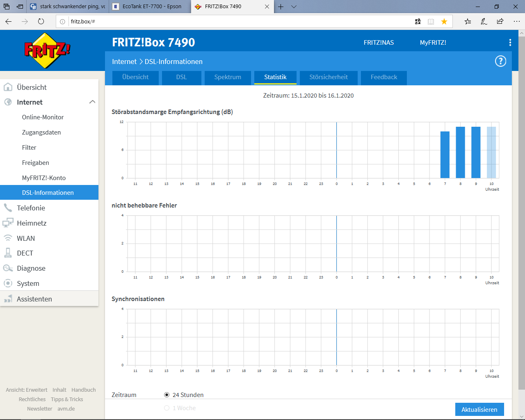
Task: Open a new browser tab
Action: point(281,7)
